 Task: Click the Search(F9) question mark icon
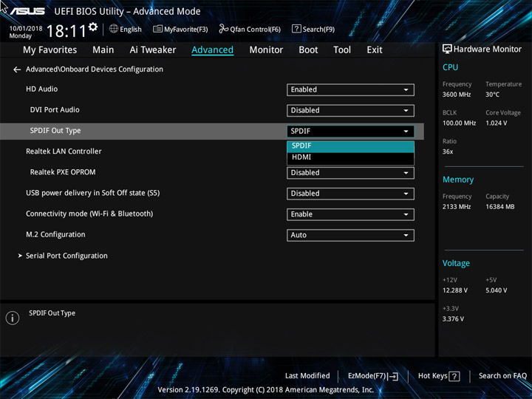click(296, 29)
